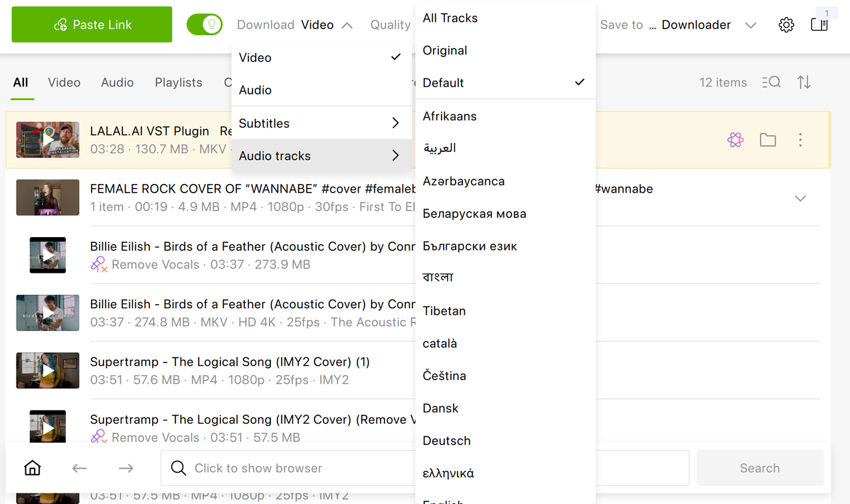Image resolution: width=850 pixels, height=504 pixels.
Task: Click the sort order arrows icon
Action: 804,82
